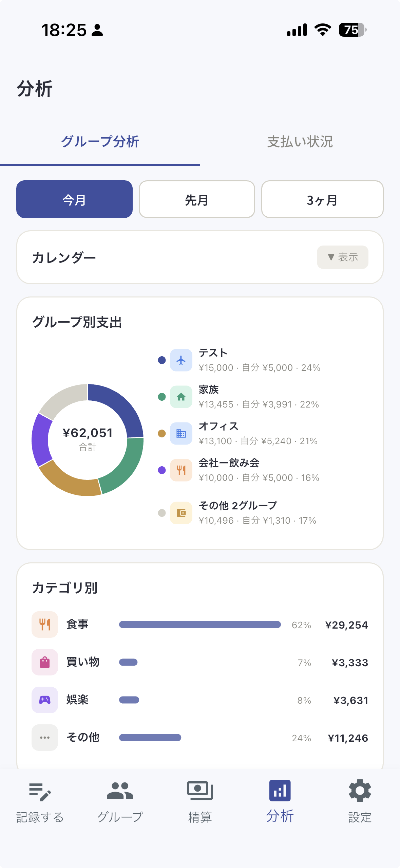This screenshot has height=868, width=400.
Task: Select the 先月 period filter
Action: (x=197, y=199)
